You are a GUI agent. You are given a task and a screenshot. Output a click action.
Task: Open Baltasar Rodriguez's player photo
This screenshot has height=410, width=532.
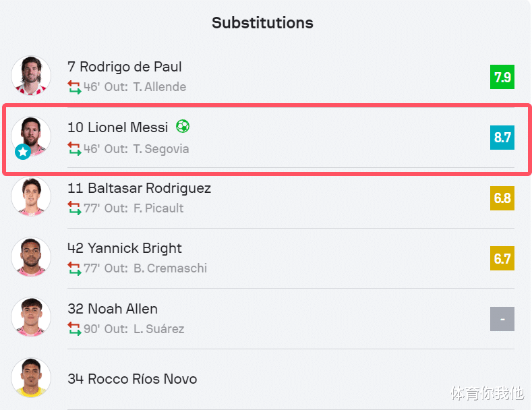31,196
